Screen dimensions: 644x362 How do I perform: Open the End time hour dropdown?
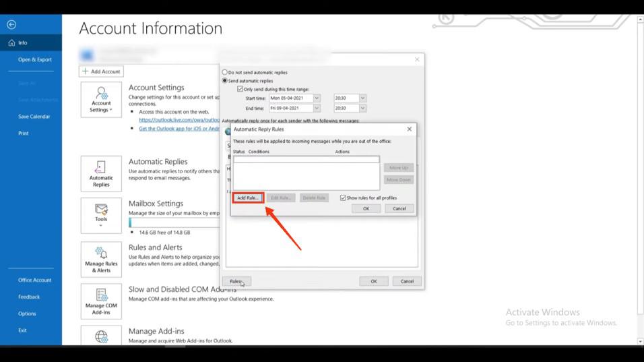tap(362, 108)
